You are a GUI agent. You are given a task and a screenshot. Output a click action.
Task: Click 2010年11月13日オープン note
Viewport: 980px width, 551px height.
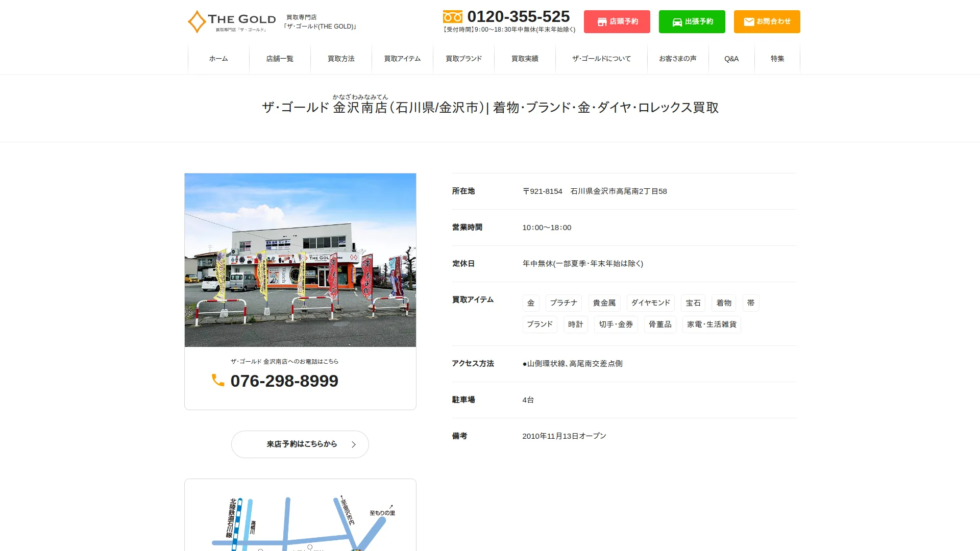coord(565,436)
